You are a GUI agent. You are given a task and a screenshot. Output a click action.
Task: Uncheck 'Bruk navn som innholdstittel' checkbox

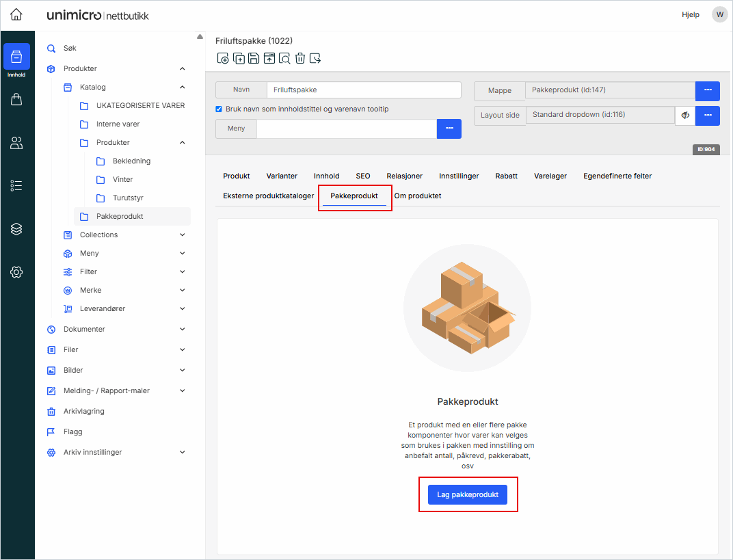click(219, 109)
